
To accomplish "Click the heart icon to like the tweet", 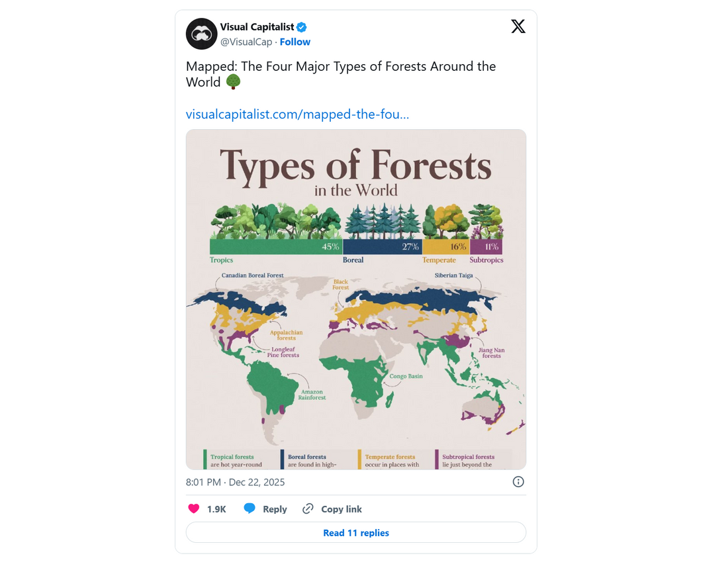I will [x=194, y=508].
